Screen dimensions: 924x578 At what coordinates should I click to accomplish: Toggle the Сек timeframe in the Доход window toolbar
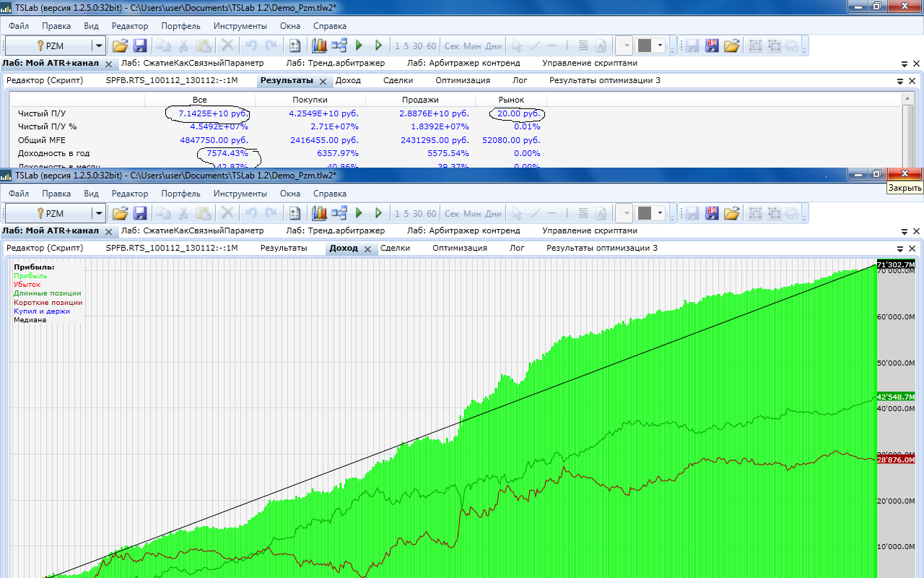[452, 214]
